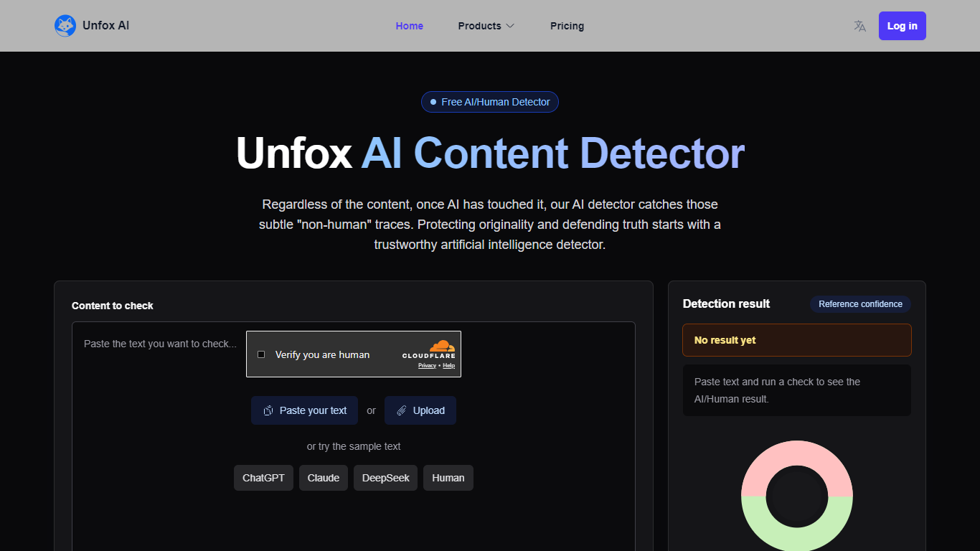Click the 'or try the sample text' caption
Image resolution: width=980 pixels, height=551 pixels.
pos(354,446)
